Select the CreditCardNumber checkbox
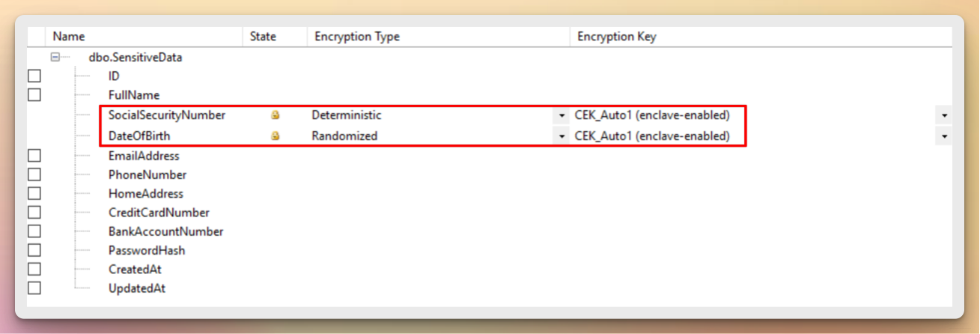980x334 pixels. tap(34, 213)
